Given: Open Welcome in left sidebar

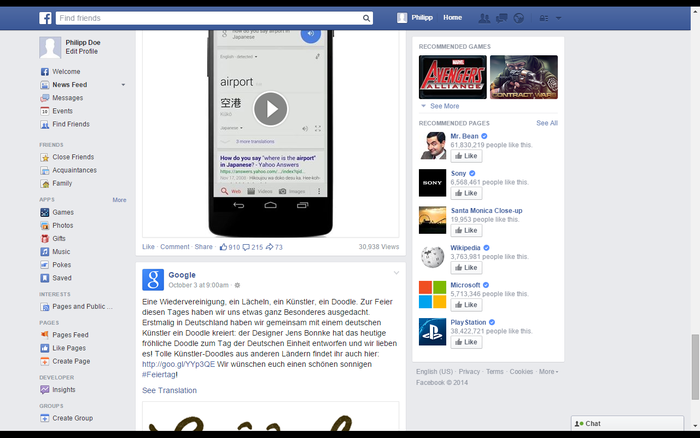Looking at the screenshot, I should 67,71.
